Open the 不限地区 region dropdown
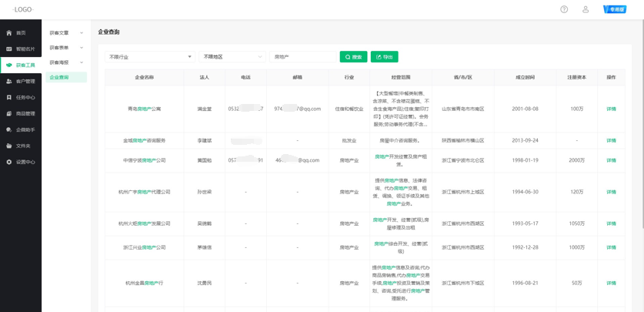 coord(232,57)
